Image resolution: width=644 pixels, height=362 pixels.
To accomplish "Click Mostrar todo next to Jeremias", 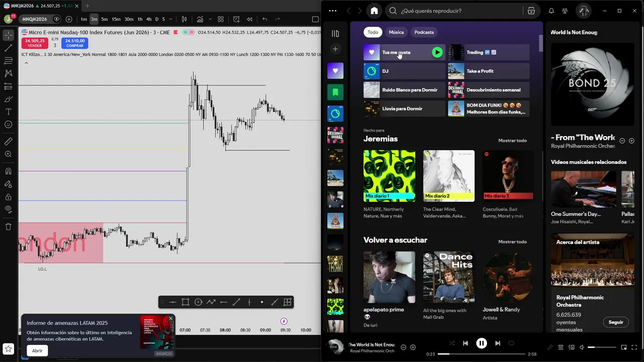I will [x=512, y=141].
